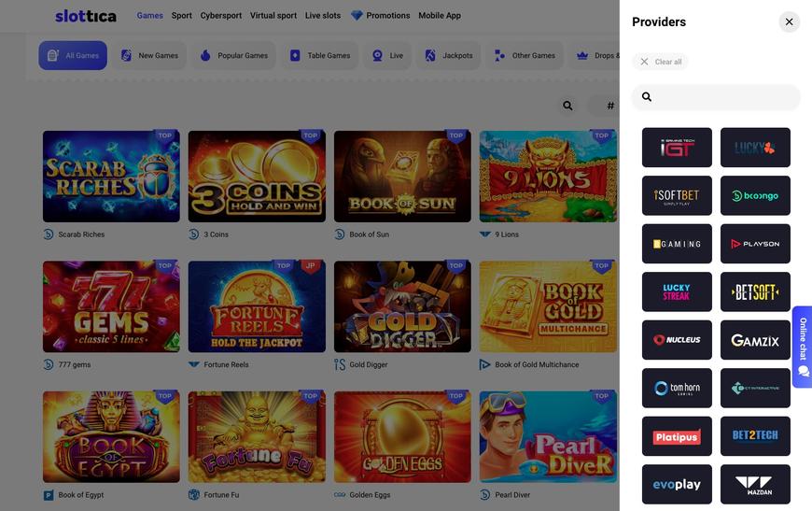Close the Providers panel
812x511 pixels.
(x=789, y=21)
